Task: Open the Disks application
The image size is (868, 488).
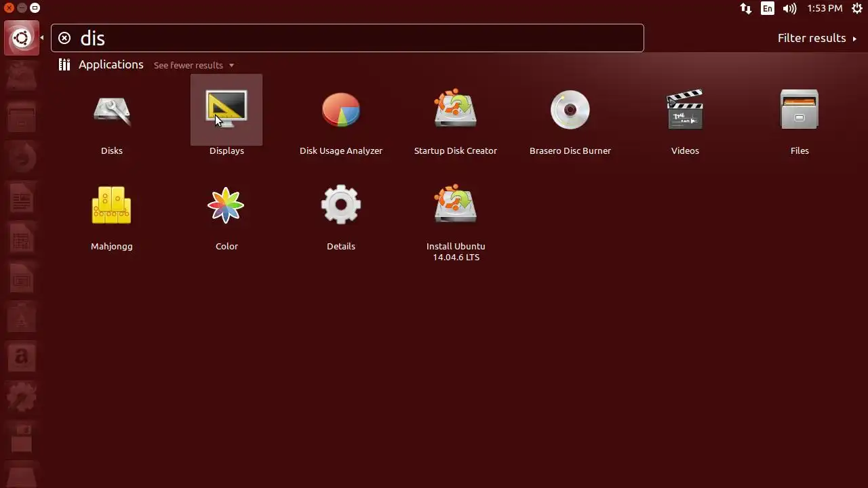Action: coord(112,110)
